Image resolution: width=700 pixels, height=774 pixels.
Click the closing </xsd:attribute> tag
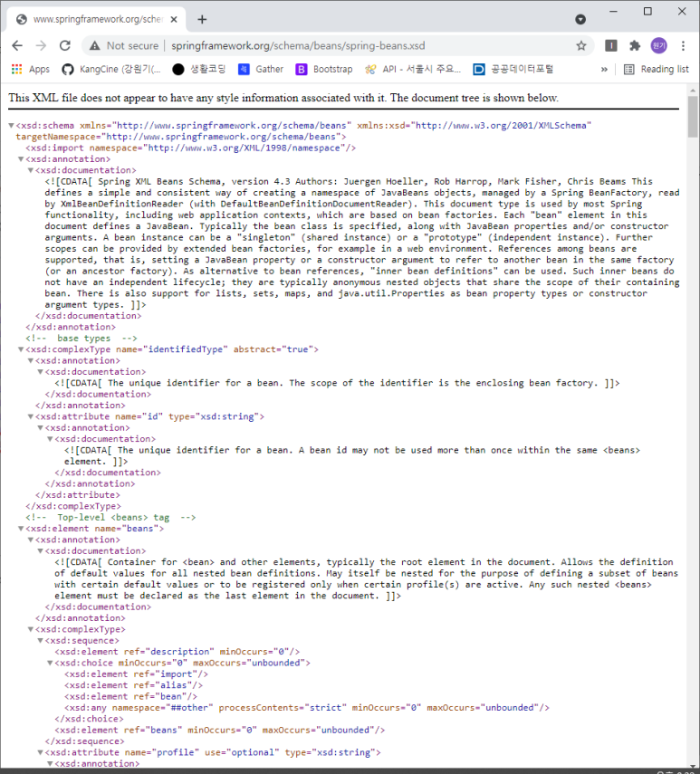78,494
